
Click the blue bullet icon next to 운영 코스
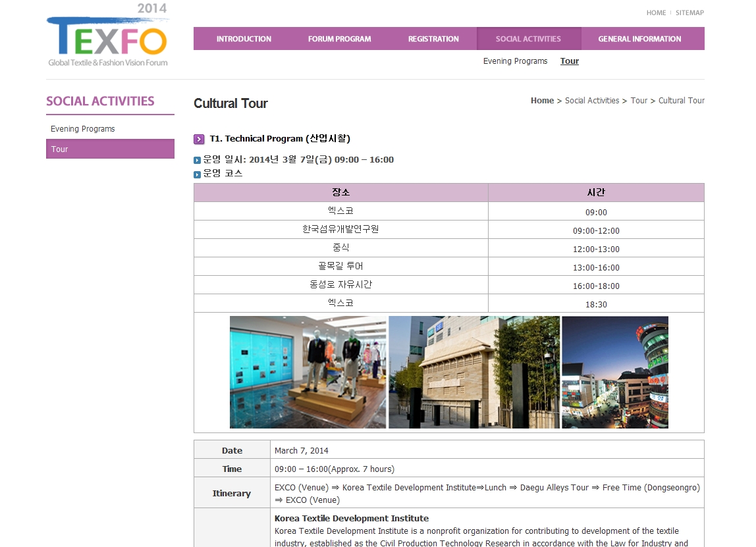click(x=197, y=174)
